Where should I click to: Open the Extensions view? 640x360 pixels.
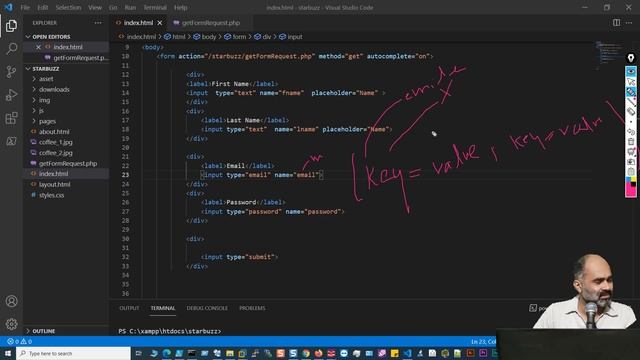coord(11,118)
